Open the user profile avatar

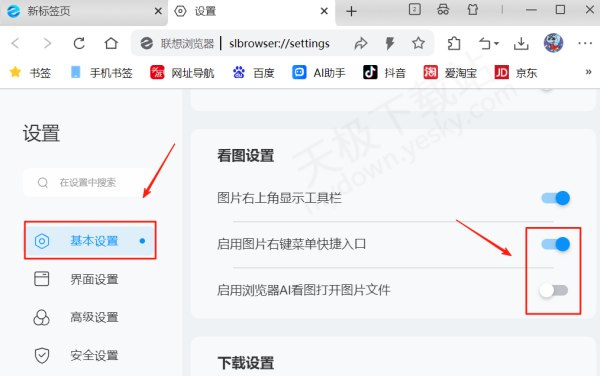pyautogui.click(x=553, y=43)
